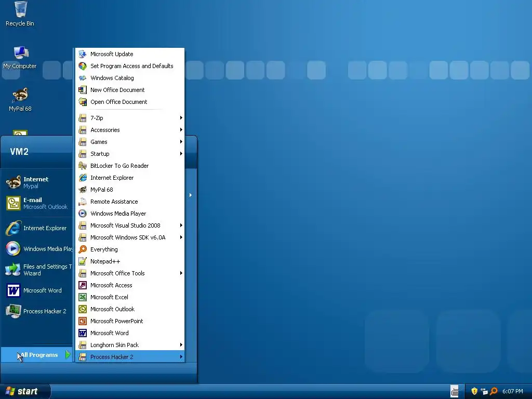Launch Microsoft Word from left pane
This screenshot has width=532, height=399.
[37, 290]
